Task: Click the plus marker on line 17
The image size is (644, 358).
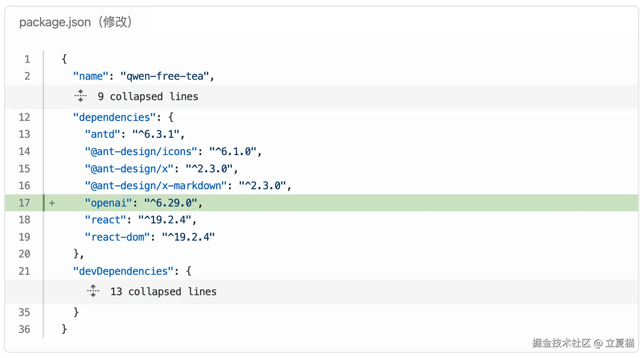Action: (x=52, y=203)
